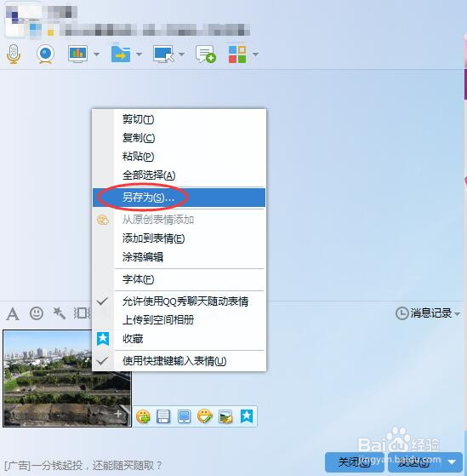Click the doodle edit smiley pencil icon
This screenshot has width=467, height=476.
(205, 416)
